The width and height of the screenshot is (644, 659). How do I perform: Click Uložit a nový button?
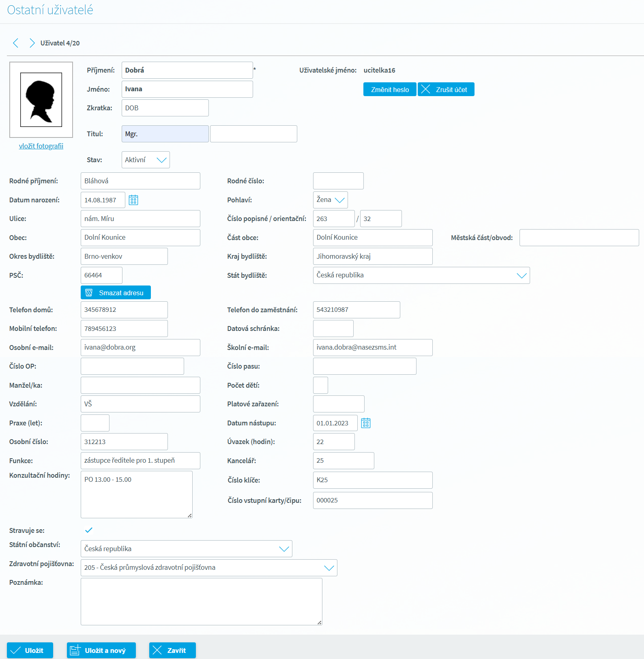coord(101,650)
